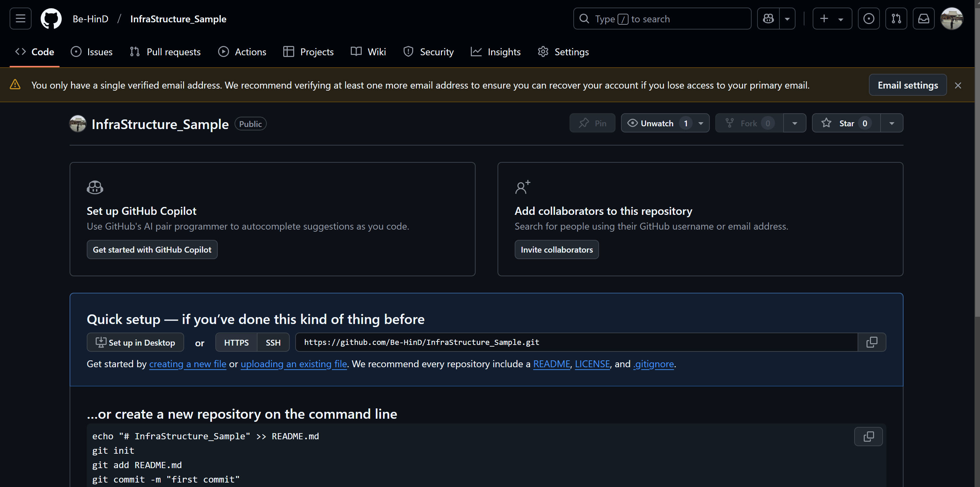Open user profile avatar menu
This screenshot has height=487, width=980.
pos(952,19)
